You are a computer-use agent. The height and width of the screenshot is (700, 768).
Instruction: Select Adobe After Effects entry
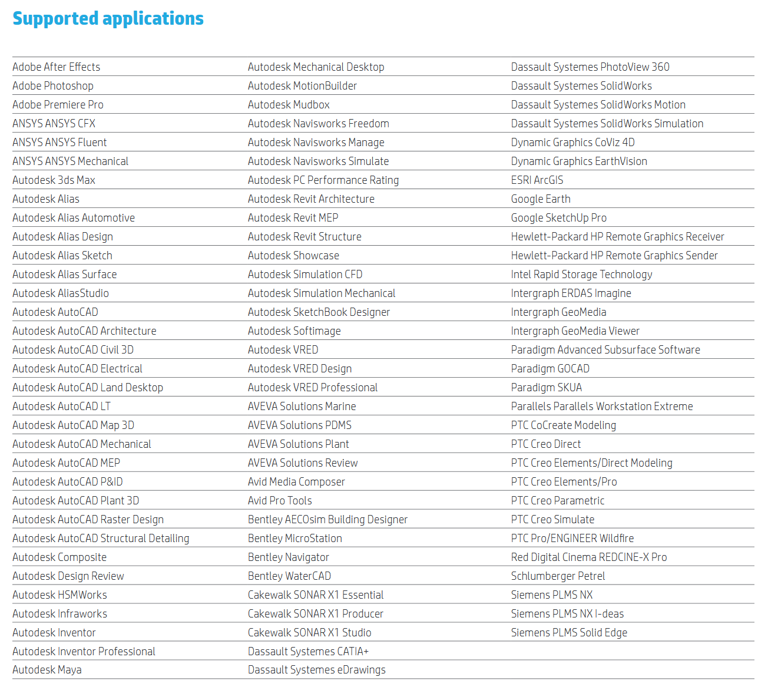(x=57, y=67)
